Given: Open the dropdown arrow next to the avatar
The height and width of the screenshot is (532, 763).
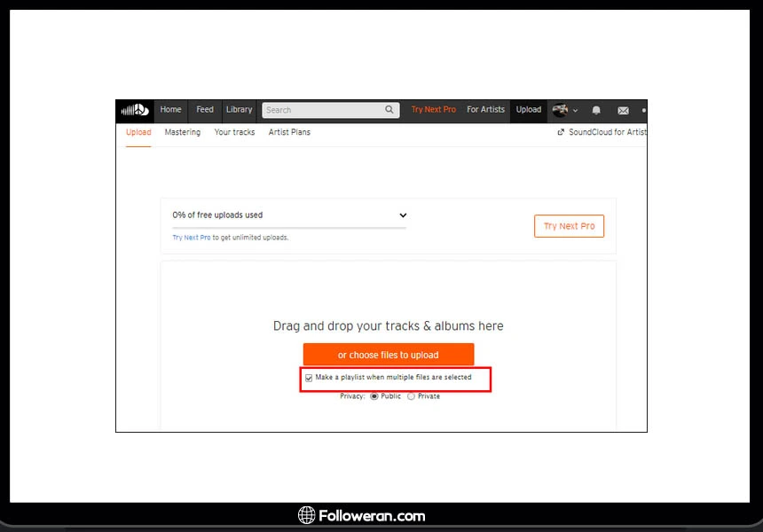Looking at the screenshot, I should point(576,111).
